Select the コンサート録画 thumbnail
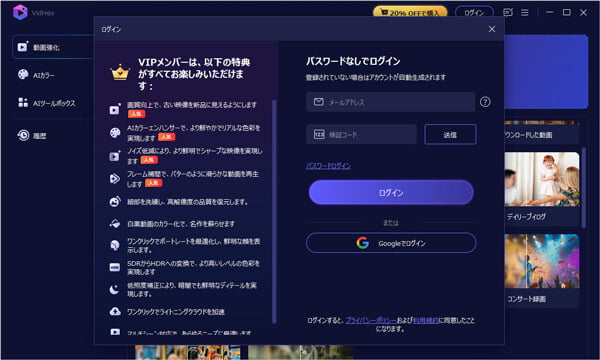Viewport: 600px width, 360px height. (542, 261)
